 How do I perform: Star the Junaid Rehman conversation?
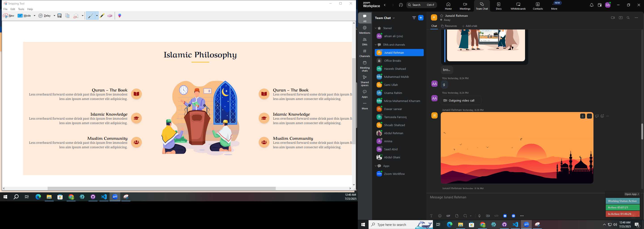click(442, 16)
